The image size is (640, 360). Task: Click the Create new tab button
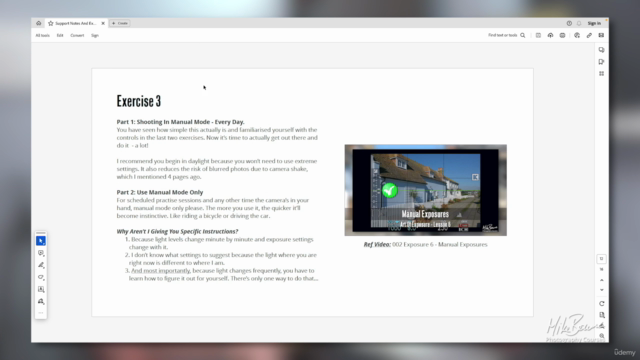120,23
